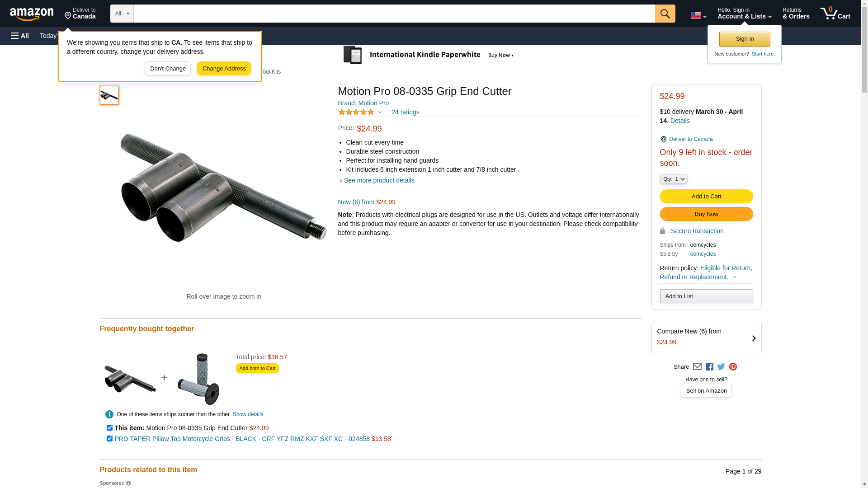Uncheck the Motion Pro Grip End Cutter item
Viewport: 868px width, 488px height.
pyautogui.click(x=109, y=427)
